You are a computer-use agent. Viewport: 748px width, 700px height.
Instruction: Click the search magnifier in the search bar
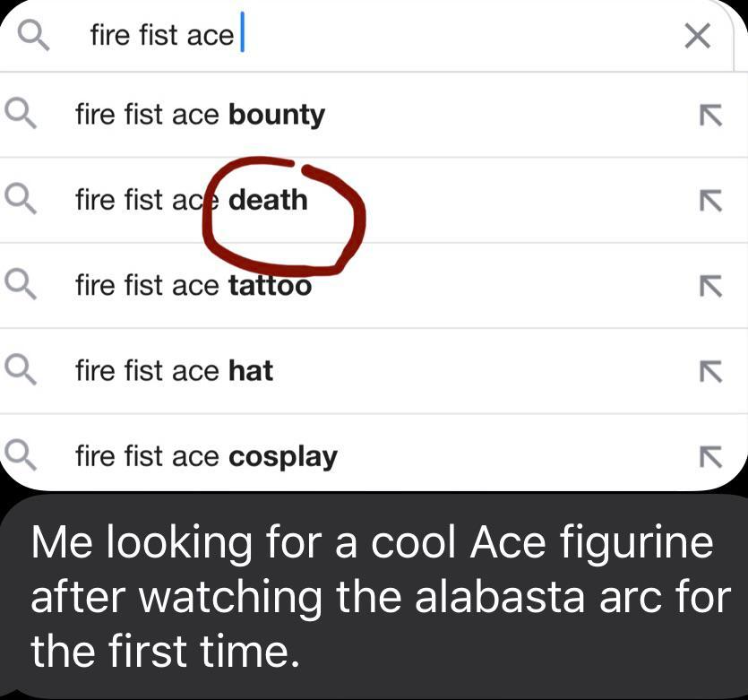point(33,35)
